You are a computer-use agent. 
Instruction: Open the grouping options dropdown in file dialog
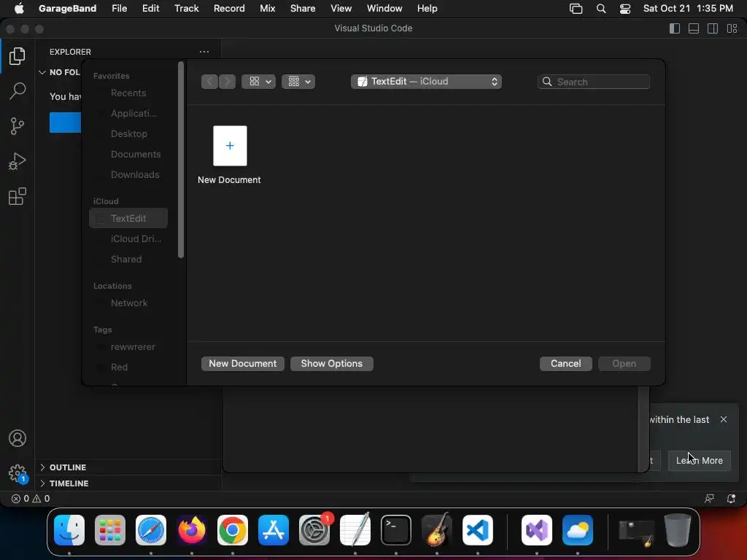(298, 82)
